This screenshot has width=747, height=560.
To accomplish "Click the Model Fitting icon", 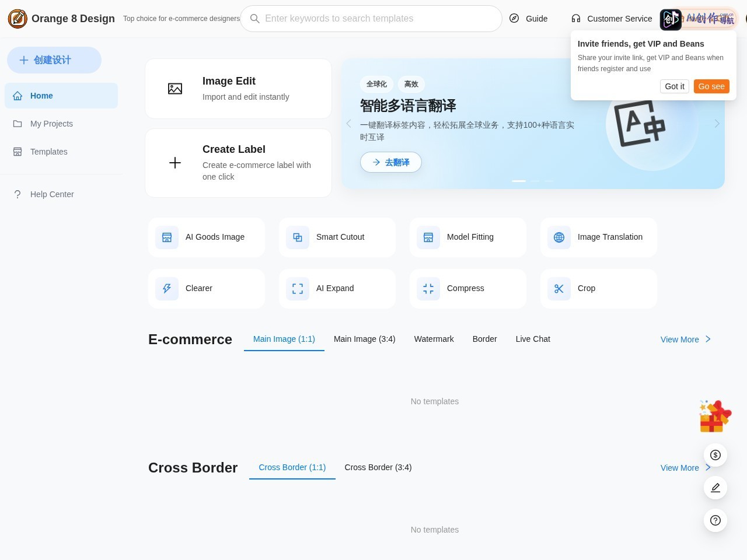I will pyautogui.click(x=428, y=237).
